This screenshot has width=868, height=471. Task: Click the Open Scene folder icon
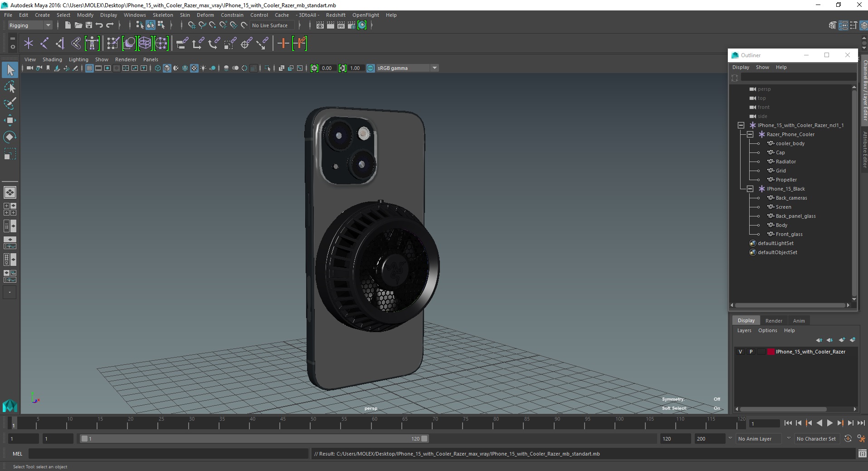[78, 25]
